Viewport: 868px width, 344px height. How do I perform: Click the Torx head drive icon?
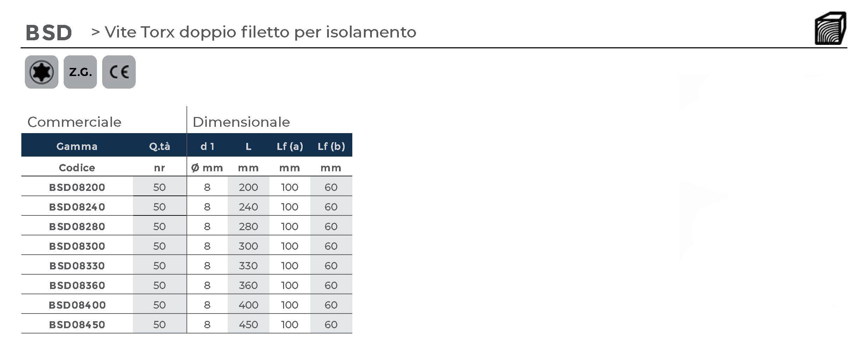pyautogui.click(x=41, y=72)
